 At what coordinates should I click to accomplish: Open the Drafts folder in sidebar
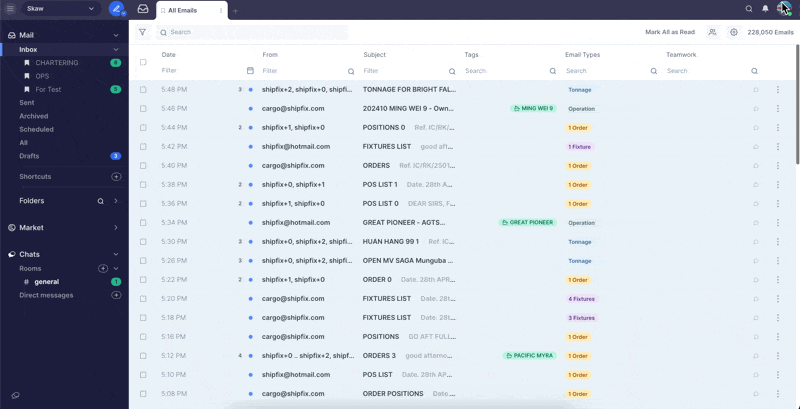(x=29, y=156)
